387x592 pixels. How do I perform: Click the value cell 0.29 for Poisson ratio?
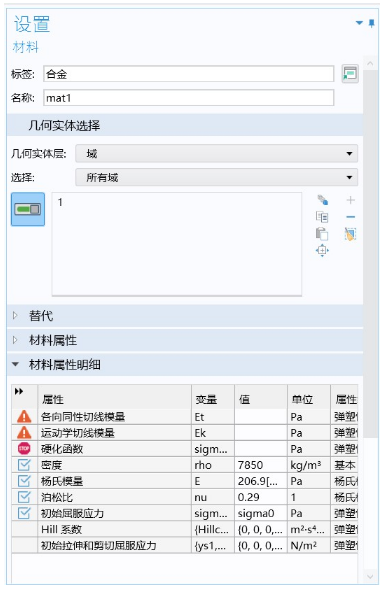[x=261, y=497]
